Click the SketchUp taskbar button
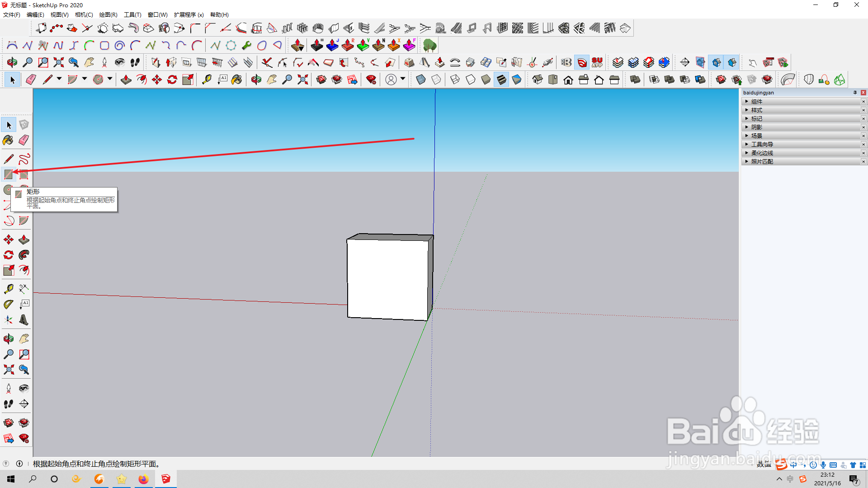Image resolution: width=868 pixels, height=488 pixels. click(166, 479)
